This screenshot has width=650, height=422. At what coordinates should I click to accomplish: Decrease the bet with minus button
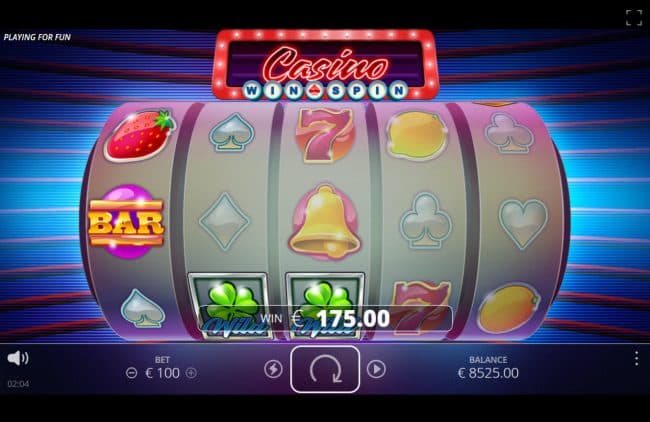[131, 373]
